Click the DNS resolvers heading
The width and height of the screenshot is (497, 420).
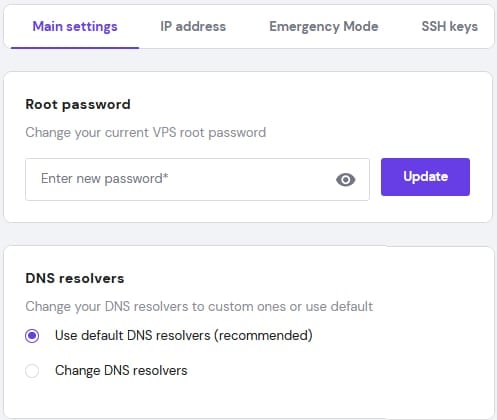click(x=75, y=278)
